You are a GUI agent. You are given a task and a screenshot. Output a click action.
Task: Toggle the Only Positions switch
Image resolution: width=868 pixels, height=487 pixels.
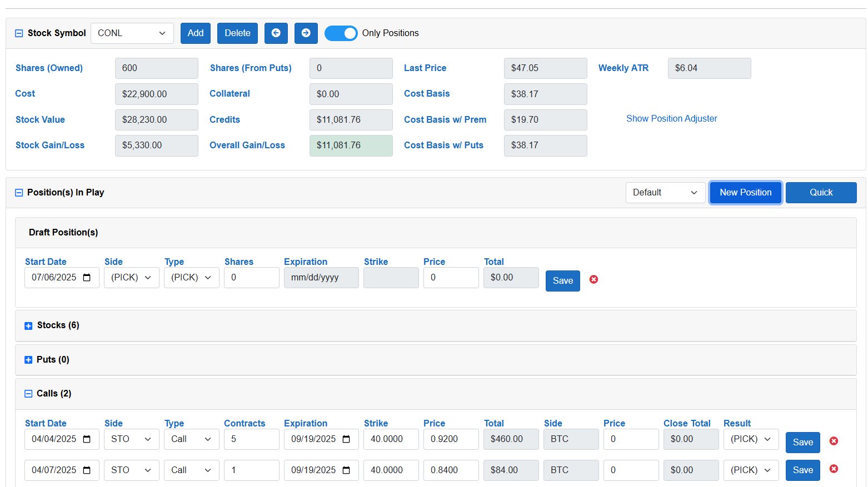click(x=341, y=33)
